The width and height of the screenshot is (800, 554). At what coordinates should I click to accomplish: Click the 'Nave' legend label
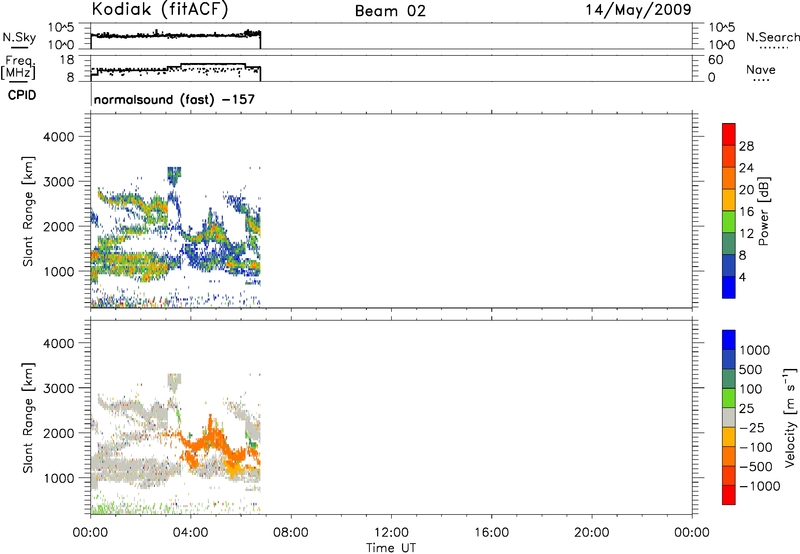pos(761,70)
